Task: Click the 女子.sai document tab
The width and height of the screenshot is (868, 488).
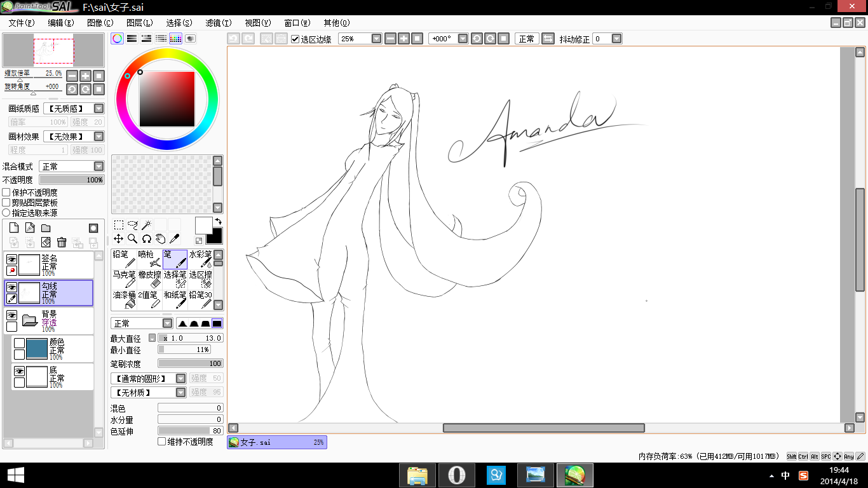Action: tap(277, 442)
